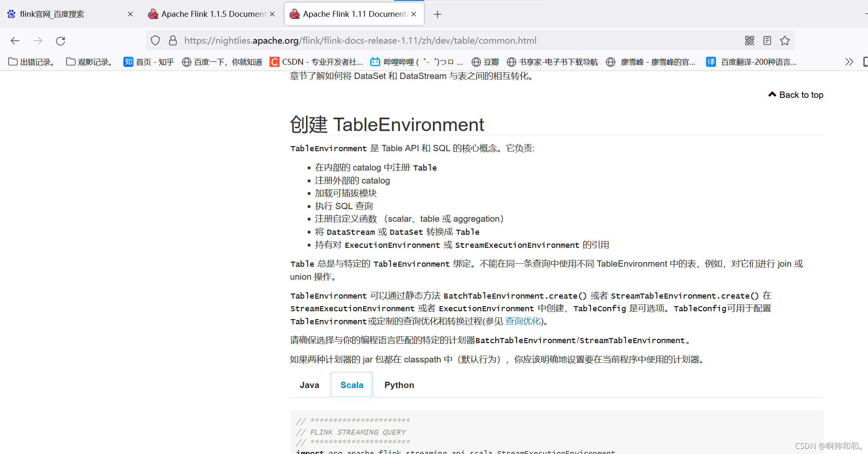Click the shield tracking protection icon
The height and width of the screenshot is (454, 868).
tap(155, 41)
